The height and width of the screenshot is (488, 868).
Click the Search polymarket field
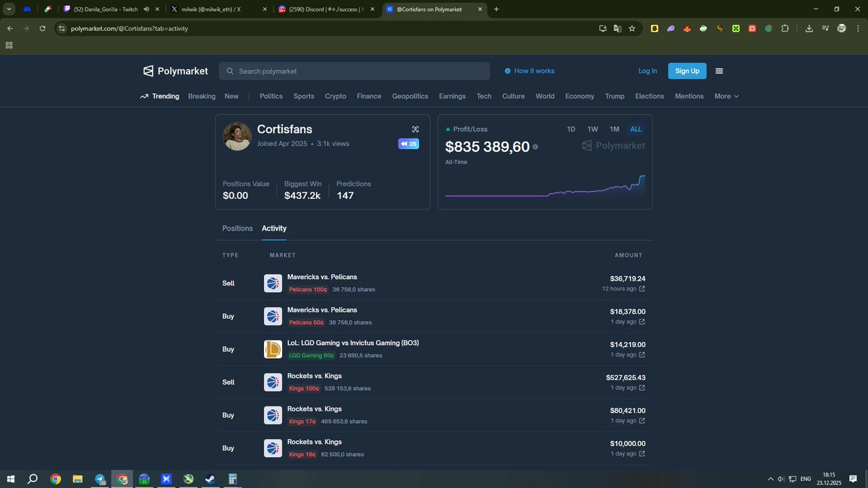[354, 71]
